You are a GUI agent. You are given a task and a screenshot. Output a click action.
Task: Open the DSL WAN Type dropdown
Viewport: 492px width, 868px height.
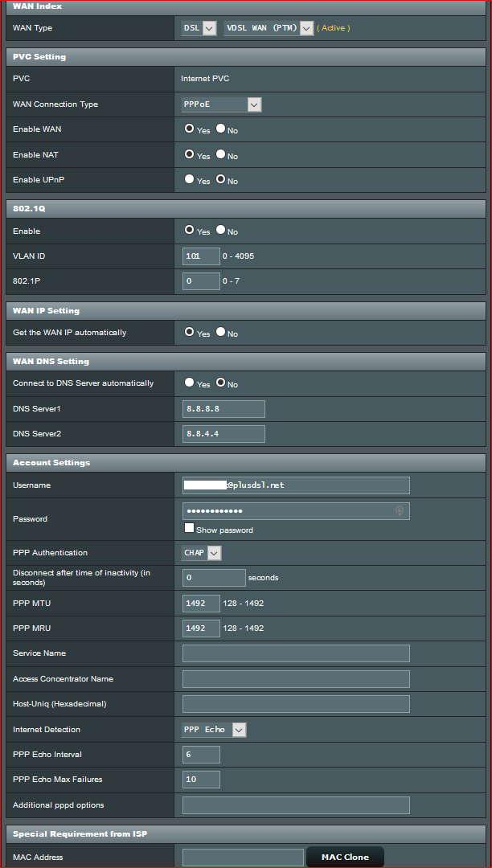point(199,28)
